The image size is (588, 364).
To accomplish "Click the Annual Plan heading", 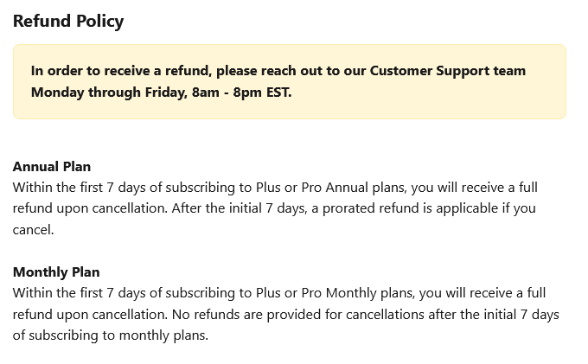I will 52,167.
